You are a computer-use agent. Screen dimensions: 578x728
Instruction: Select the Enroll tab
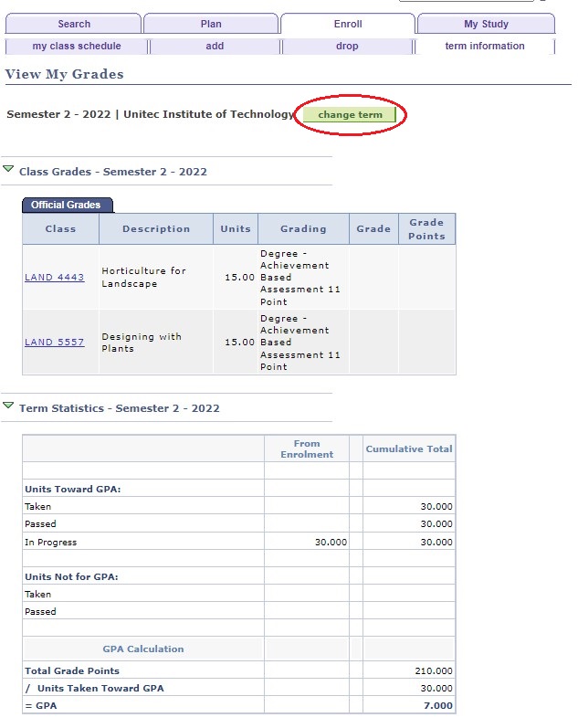coord(348,25)
